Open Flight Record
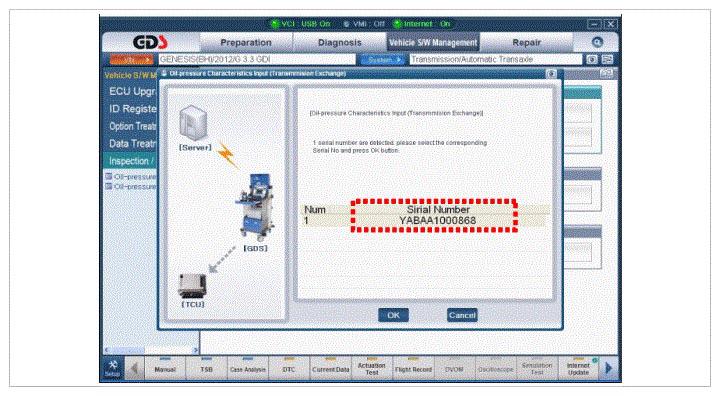The height and width of the screenshot is (396, 720). (x=413, y=368)
